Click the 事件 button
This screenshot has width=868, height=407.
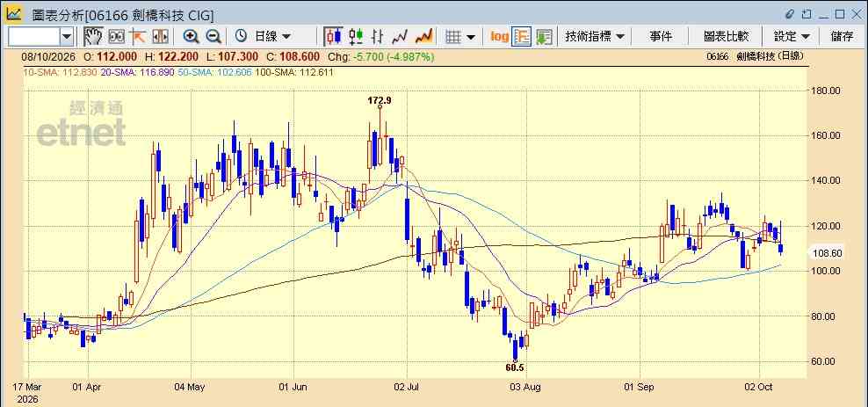[x=661, y=37]
